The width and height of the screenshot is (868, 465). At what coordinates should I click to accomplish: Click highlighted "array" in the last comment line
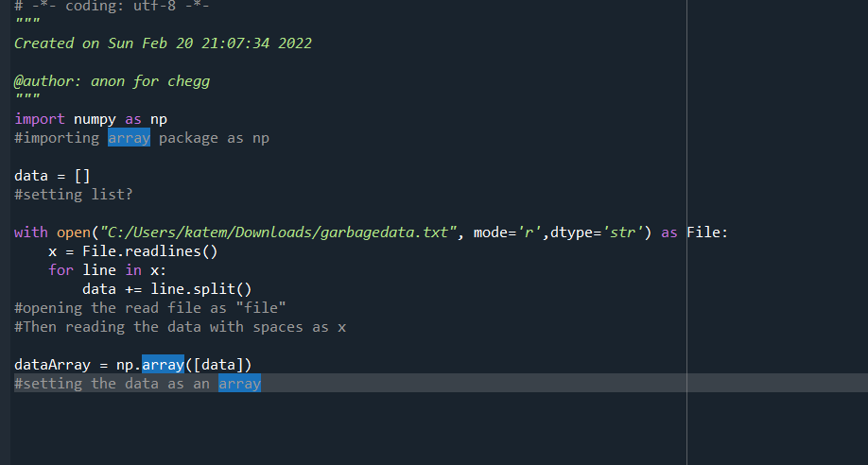point(239,383)
